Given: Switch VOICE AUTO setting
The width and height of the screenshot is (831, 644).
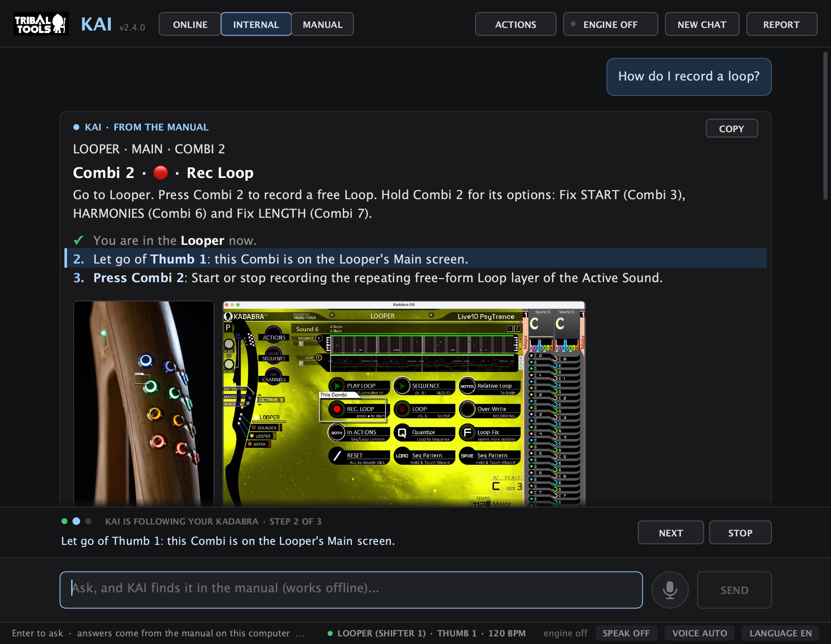Looking at the screenshot, I should pos(700,633).
